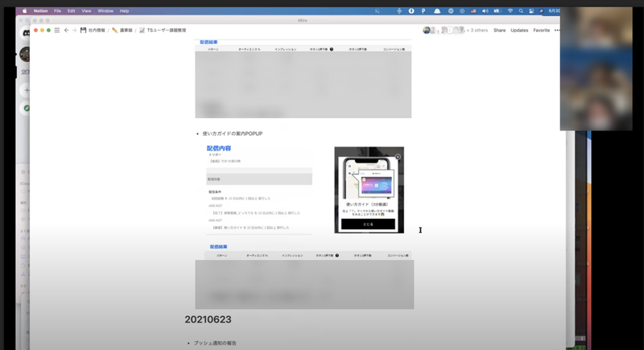Go back with the left arrow
Image resolution: width=644 pixels, height=350 pixels.
click(67, 31)
